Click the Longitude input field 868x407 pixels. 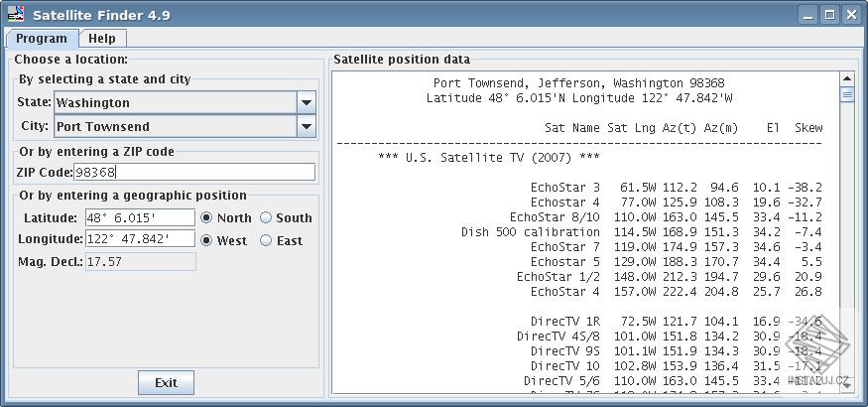140,239
